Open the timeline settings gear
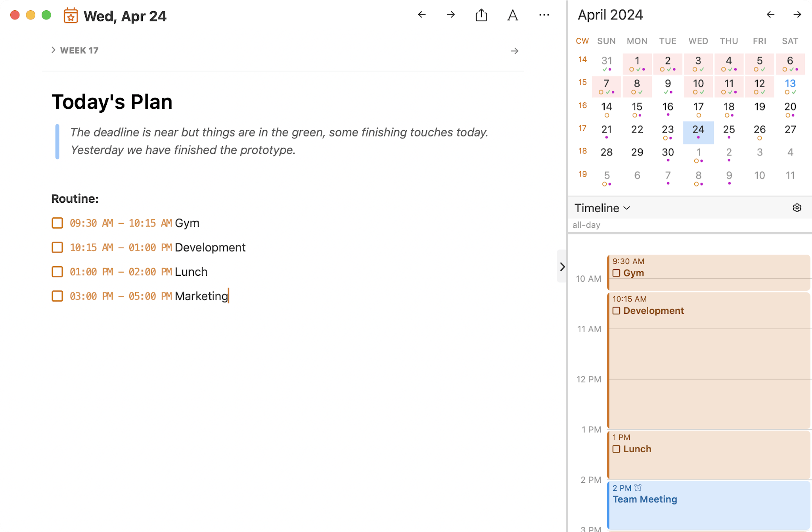The width and height of the screenshot is (812, 532). pyautogui.click(x=797, y=207)
